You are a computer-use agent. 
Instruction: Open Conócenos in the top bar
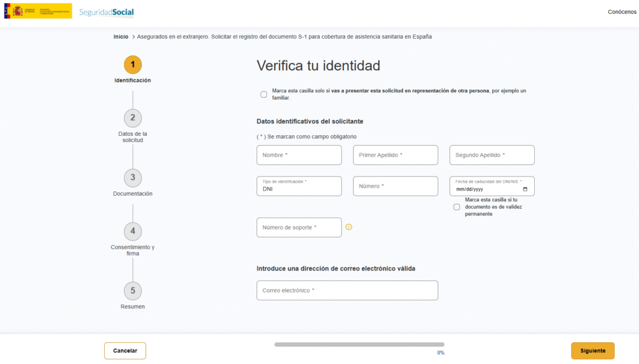point(622,11)
